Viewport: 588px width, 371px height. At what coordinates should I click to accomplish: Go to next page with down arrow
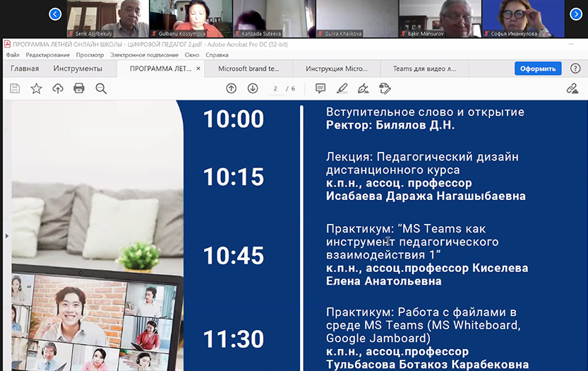253,88
